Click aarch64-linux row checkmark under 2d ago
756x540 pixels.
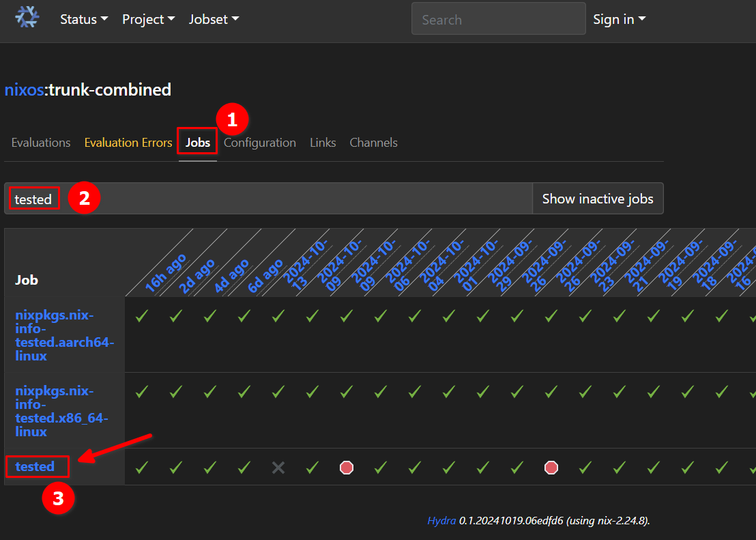(x=176, y=316)
